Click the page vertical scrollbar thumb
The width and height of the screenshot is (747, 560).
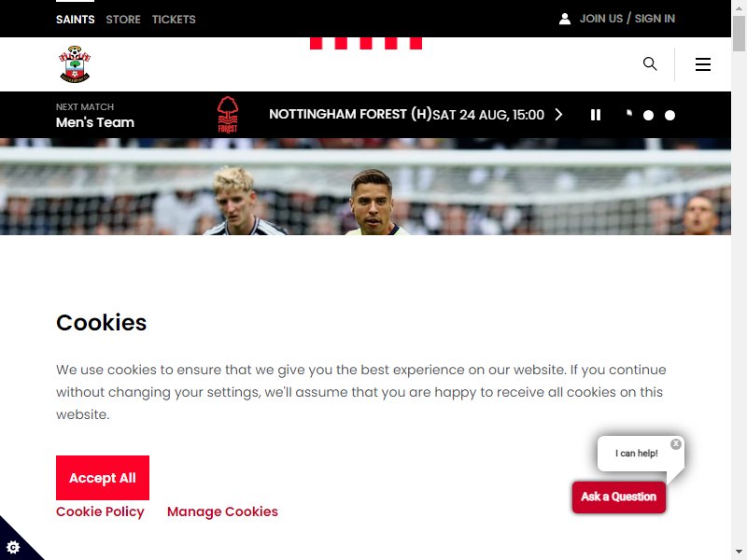pyautogui.click(x=739, y=34)
